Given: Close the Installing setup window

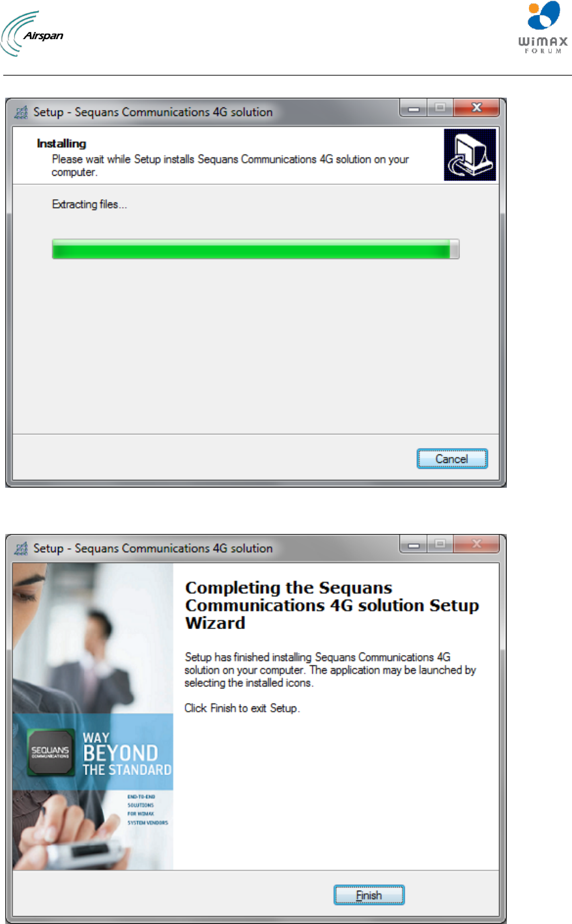Looking at the screenshot, I should pyautogui.click(x=476, y=108).
